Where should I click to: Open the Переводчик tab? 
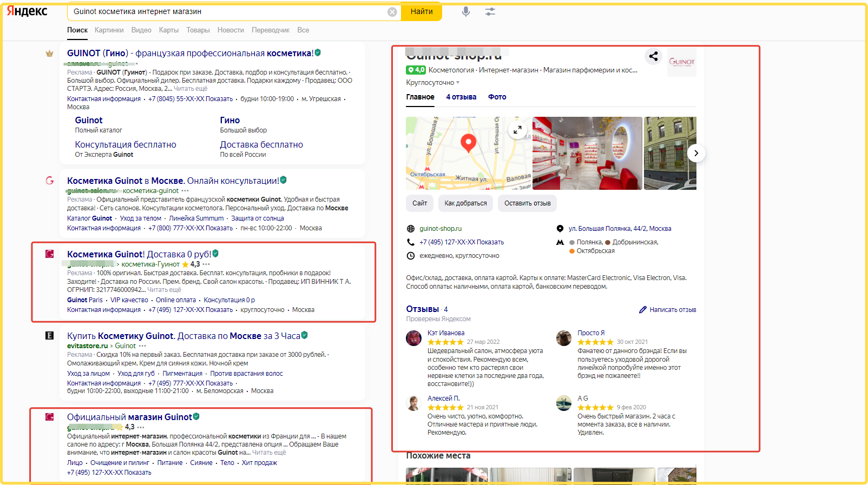[x=271, y=30]
